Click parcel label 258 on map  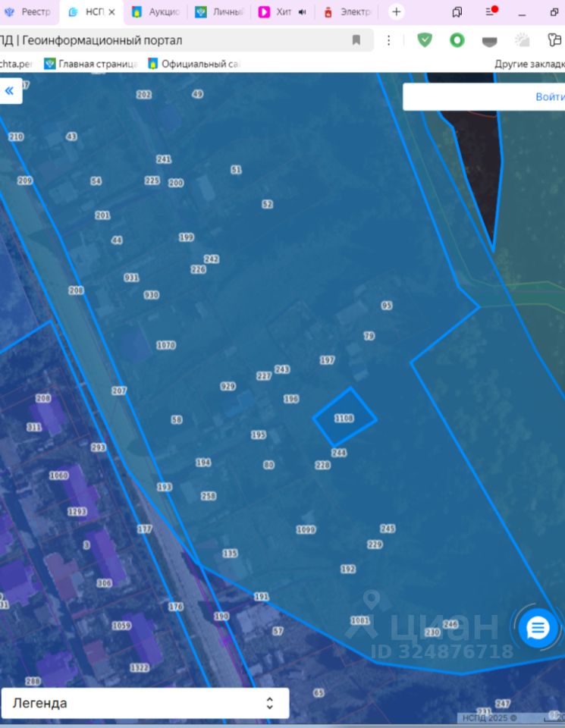click(x=209, y=496)
